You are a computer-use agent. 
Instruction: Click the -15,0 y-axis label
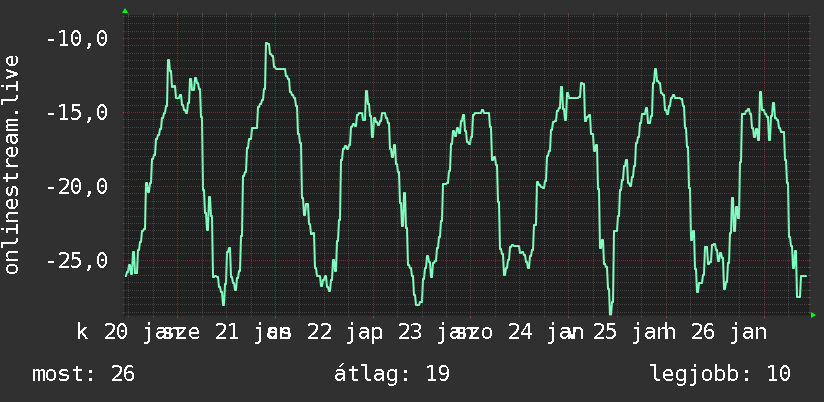[x=77, y=113]
